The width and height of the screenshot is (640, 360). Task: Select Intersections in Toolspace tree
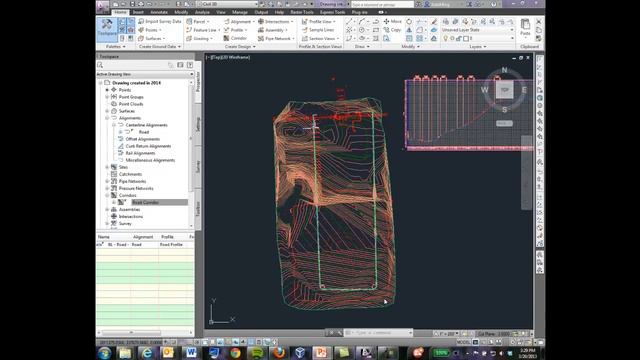pos(131,216)
